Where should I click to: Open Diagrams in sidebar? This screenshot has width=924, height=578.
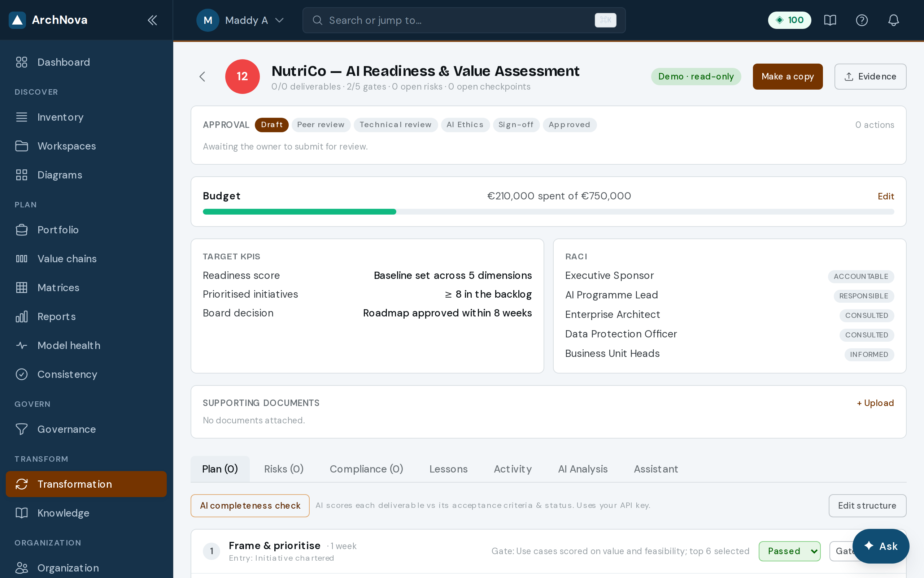(86, 175)
